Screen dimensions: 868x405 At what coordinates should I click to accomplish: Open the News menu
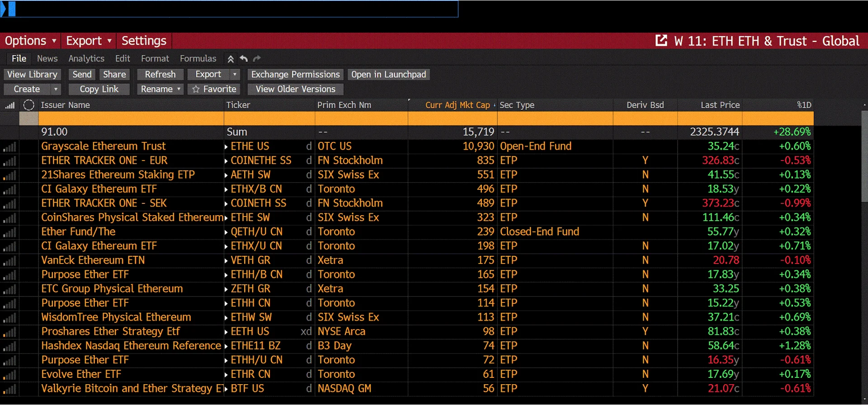pos(47,59)
